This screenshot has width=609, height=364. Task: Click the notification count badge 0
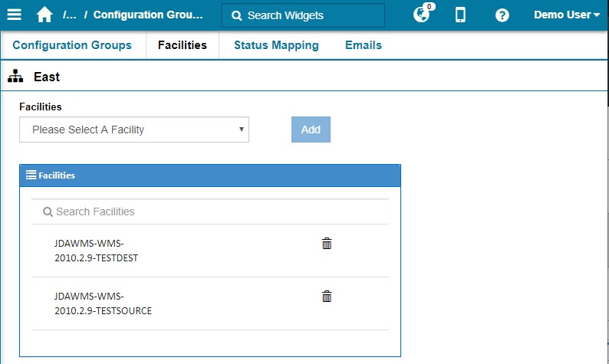[429, 7]
